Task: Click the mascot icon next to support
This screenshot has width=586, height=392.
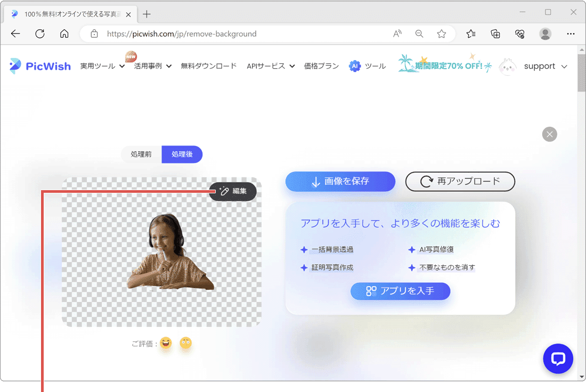Action: [x=507, y=66]
